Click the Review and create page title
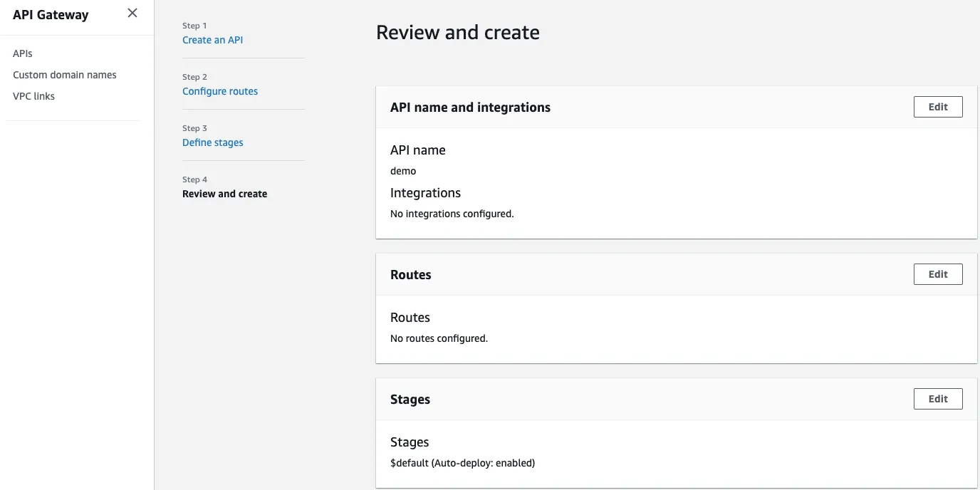 pyautogui.click(x=458, y=31)
